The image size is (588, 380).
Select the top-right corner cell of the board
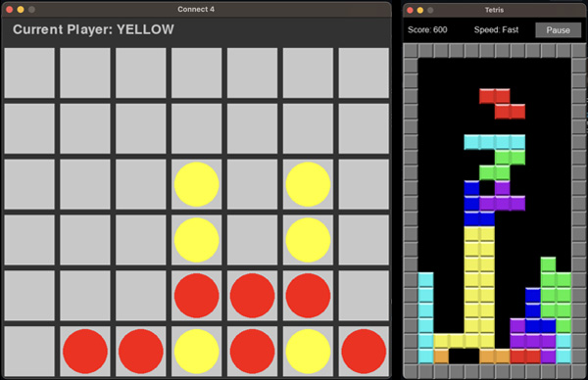tap(364, 72)
